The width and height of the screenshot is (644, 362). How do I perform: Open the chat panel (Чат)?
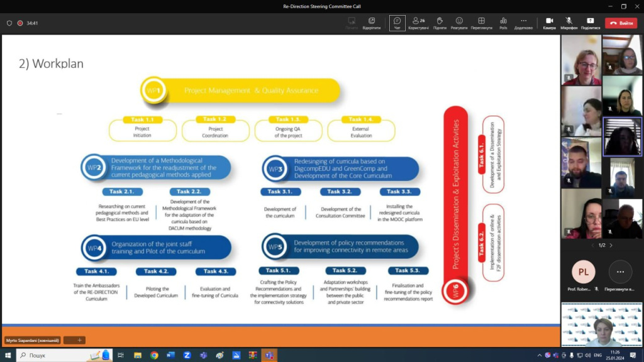pyautogui.click(x=397, y=23)
